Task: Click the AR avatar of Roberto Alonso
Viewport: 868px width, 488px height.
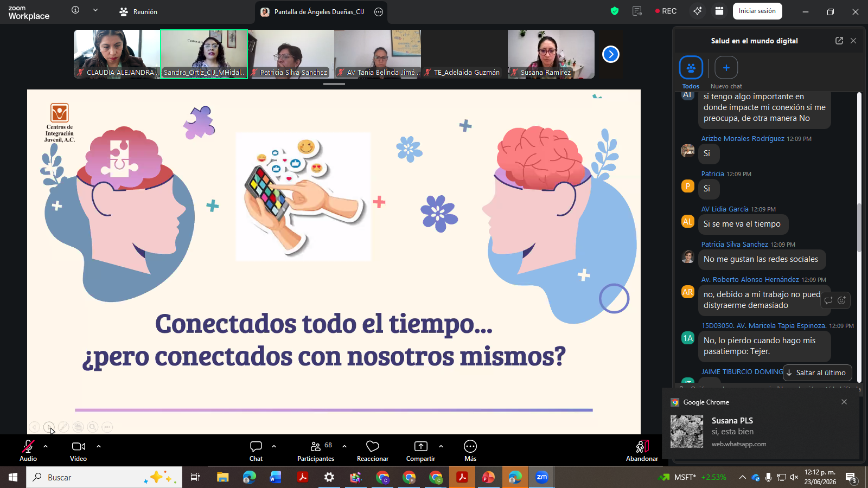Action: click(688, 292)
